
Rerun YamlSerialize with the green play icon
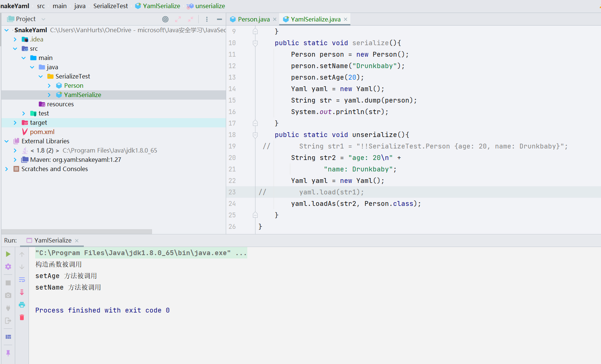coord(8,254)
